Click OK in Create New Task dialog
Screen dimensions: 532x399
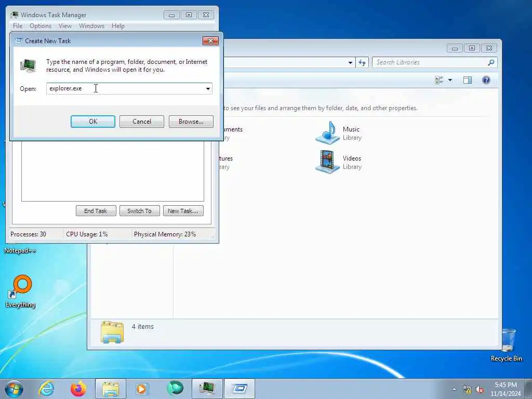(92, 122)
